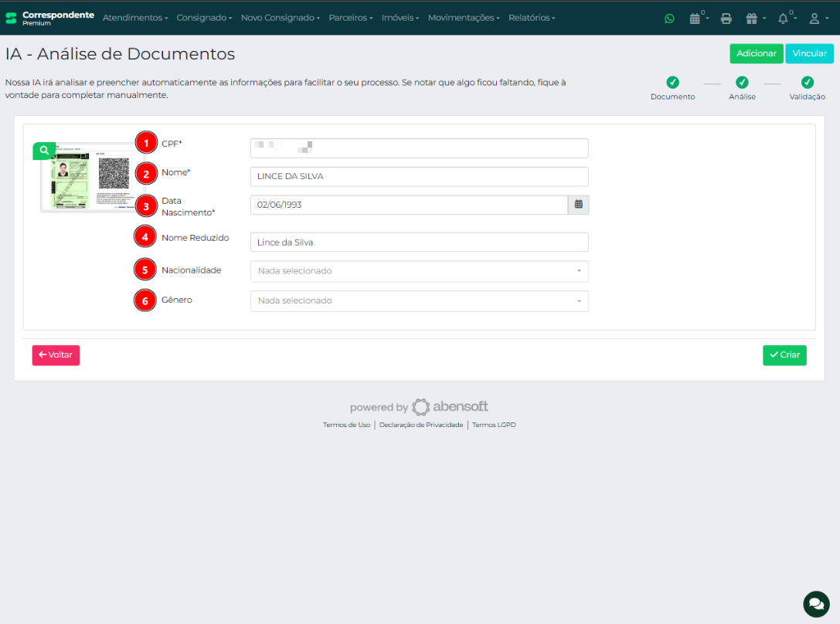Click the Nome Reduzido input field
840x624 pixels.
(419, 242)
